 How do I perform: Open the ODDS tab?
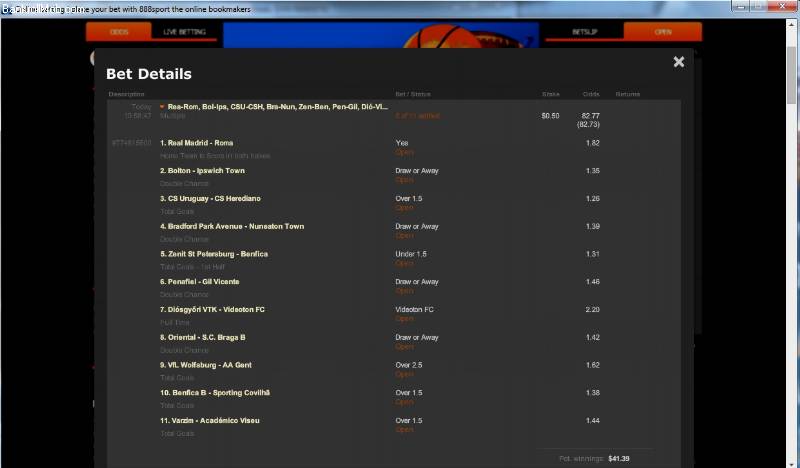pyautogui.click(x=119, y=32)
